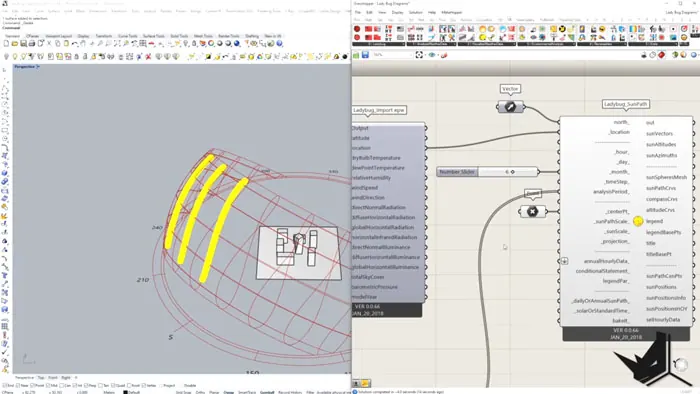This screenshot has width=700, height=394.
Task: Click the yellow widget icon at Grasshopper canvas bottom
Action: [365, 383]
